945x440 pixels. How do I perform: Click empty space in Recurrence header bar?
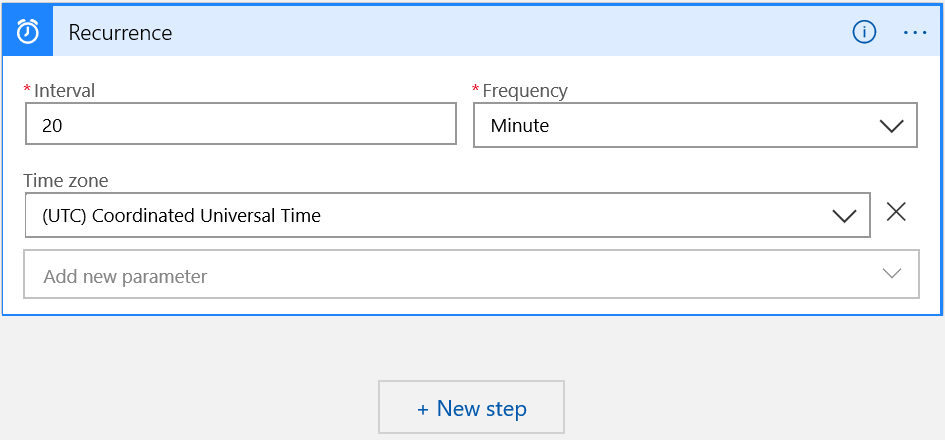tap(500, 32)
